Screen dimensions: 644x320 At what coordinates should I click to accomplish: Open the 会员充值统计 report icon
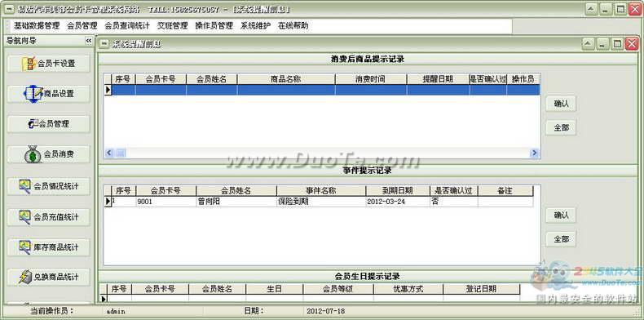click(x=48, y=217)
